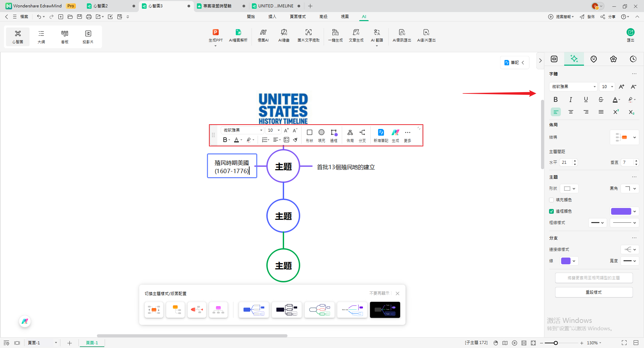Select the 圖片文字提取 tool

308,32
